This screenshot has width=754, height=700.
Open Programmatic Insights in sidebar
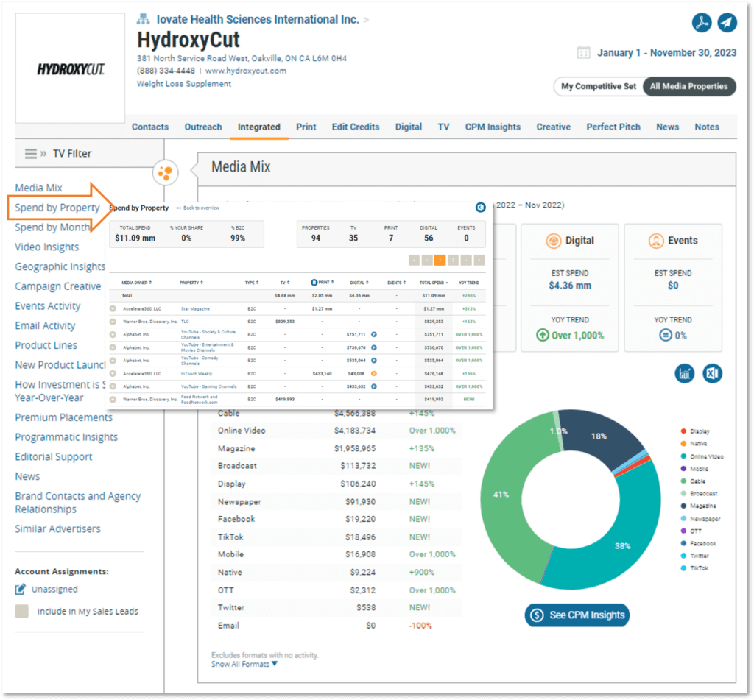tap(66, 437)
